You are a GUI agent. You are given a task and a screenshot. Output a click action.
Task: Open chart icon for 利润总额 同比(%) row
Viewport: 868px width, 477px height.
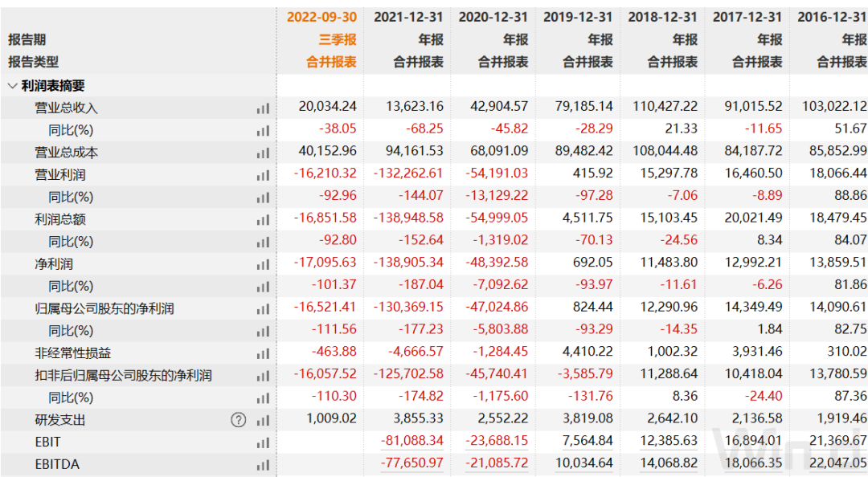point(263,242)
